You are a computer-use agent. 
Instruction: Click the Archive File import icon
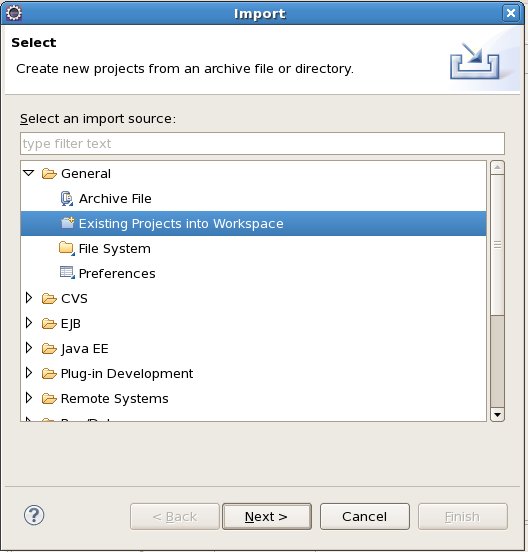click(67, 199)
